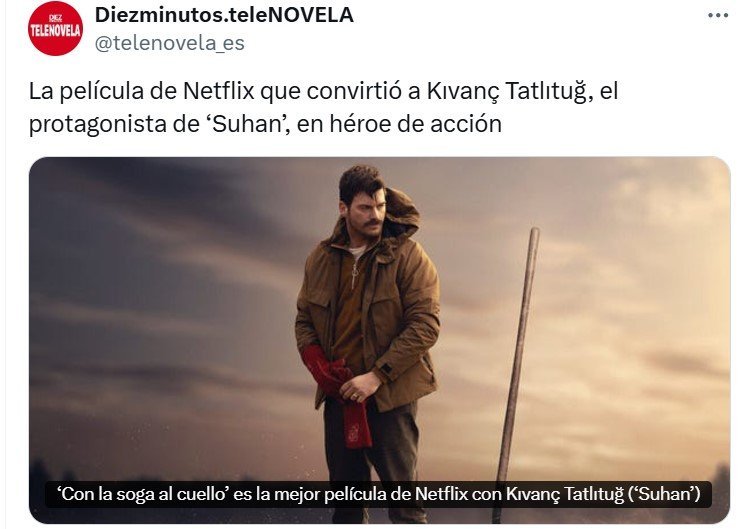The image size is (746, 529).
Task: Click the word 'Netflix' in the tweet text
Action: pyautogui.click(x=218, y=91)
